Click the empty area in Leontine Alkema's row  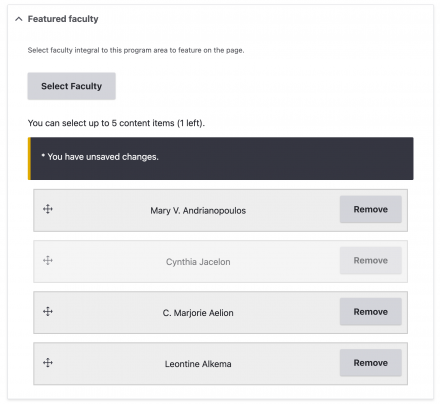pyautogui.click(x=283, y=364)
